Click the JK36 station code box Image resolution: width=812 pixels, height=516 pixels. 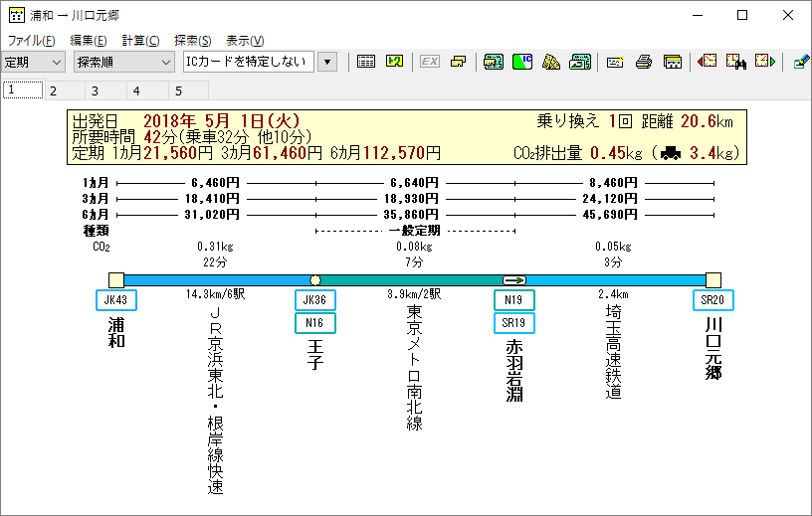(x=315, y=300)
